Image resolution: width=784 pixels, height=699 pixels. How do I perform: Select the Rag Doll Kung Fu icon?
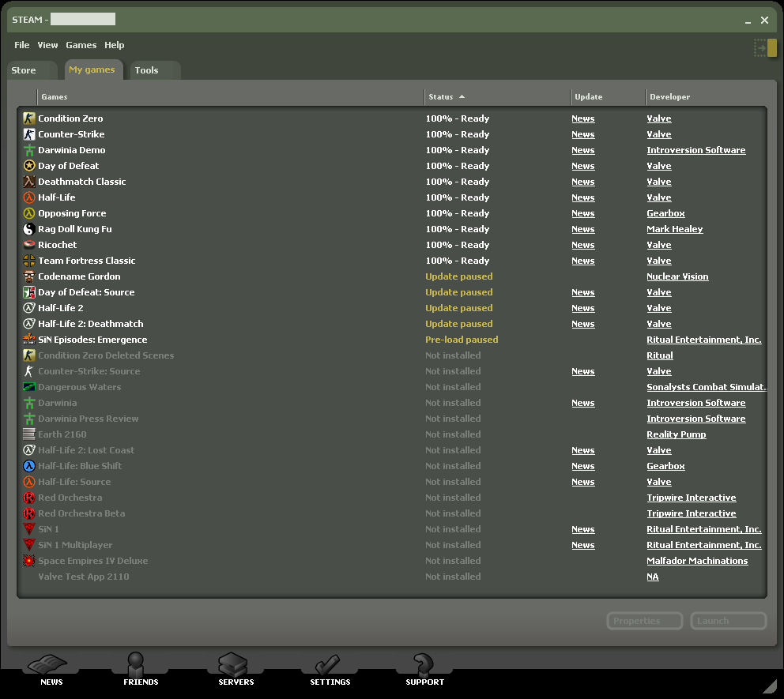(29, 229)
